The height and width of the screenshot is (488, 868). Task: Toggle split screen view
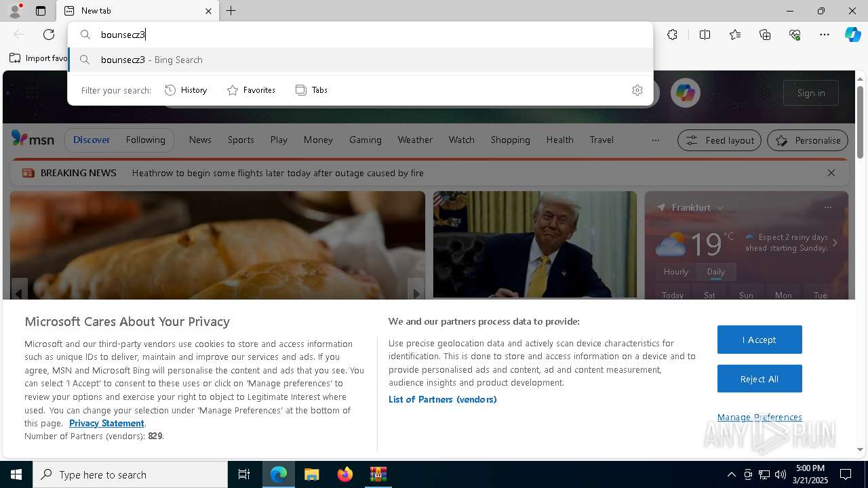[705, 35]
